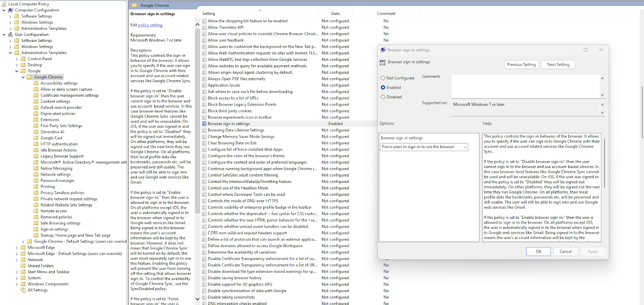The height and width of the screenshot is (305, 644).
Task: Click the policy icon in the dialog header
Action: pos(383,62)
